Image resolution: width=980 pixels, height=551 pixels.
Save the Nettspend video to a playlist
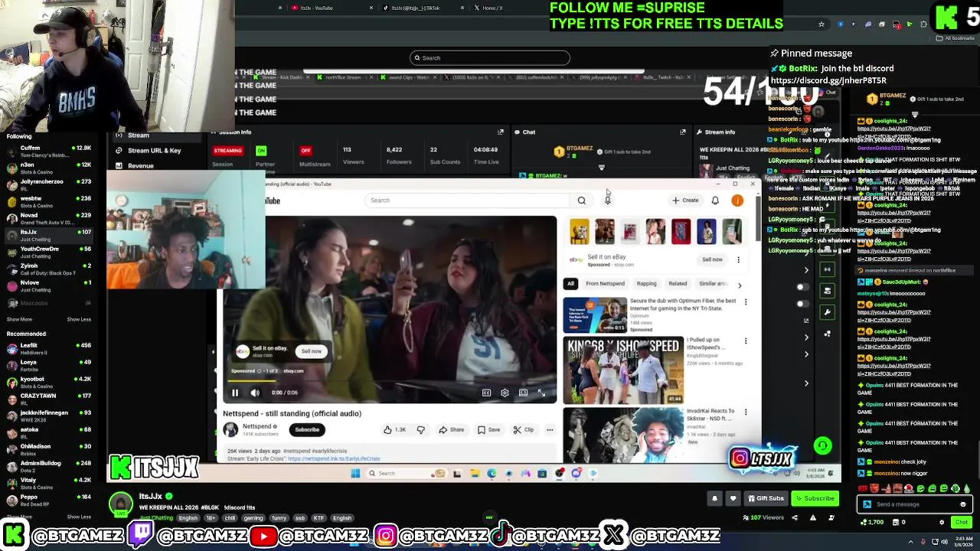point(488,430)
